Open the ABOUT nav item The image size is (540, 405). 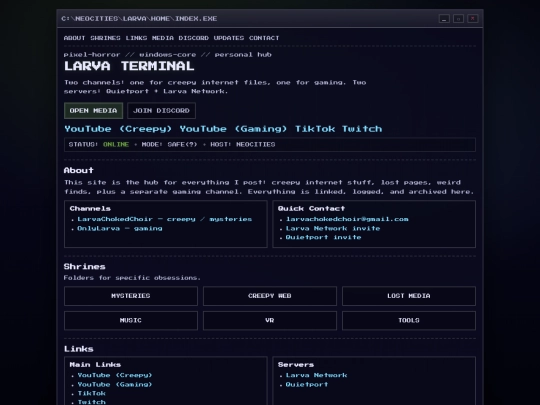[x=74, y=38]
